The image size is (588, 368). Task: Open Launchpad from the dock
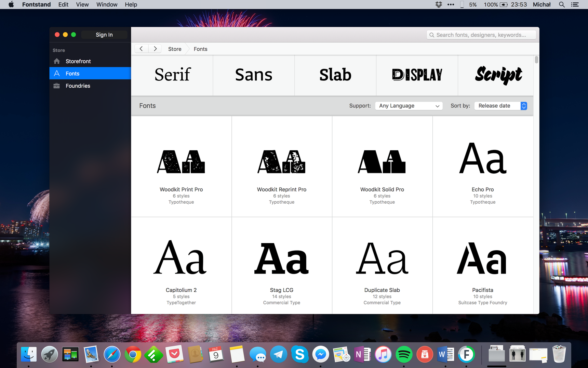(50, 354)
